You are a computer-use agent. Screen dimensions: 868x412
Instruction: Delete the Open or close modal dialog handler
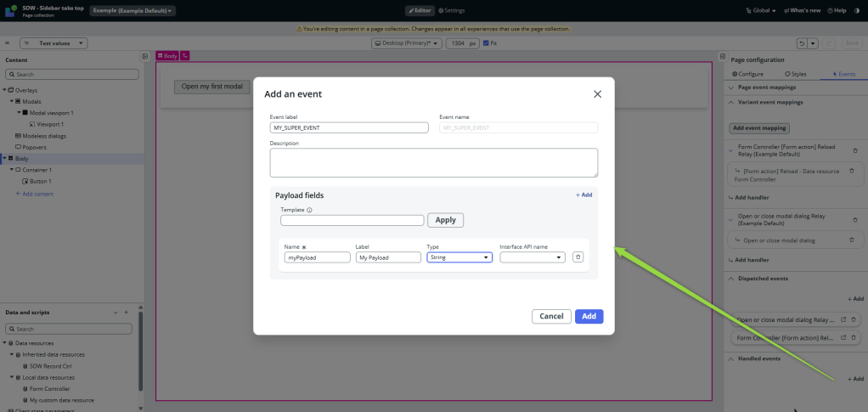[x=851, y=240]
